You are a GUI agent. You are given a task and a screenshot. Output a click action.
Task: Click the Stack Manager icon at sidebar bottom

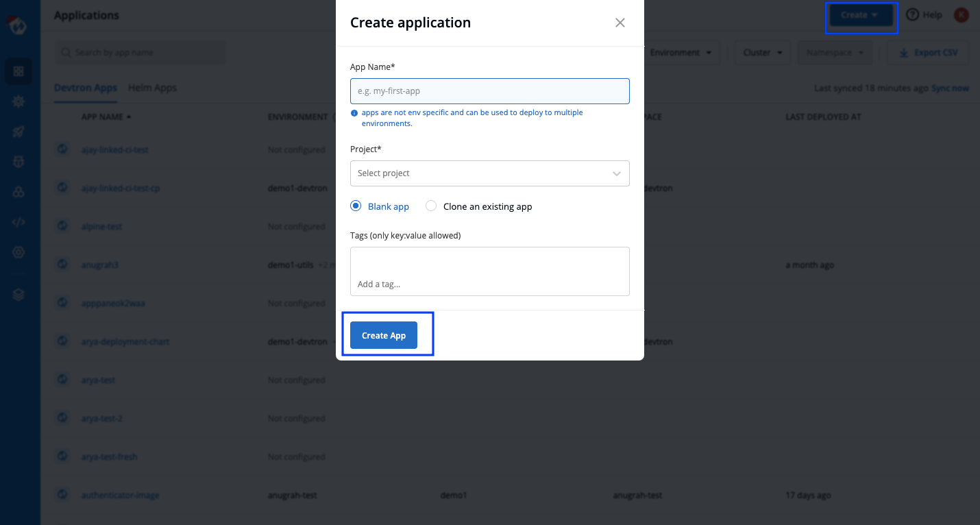click(19, 294)
